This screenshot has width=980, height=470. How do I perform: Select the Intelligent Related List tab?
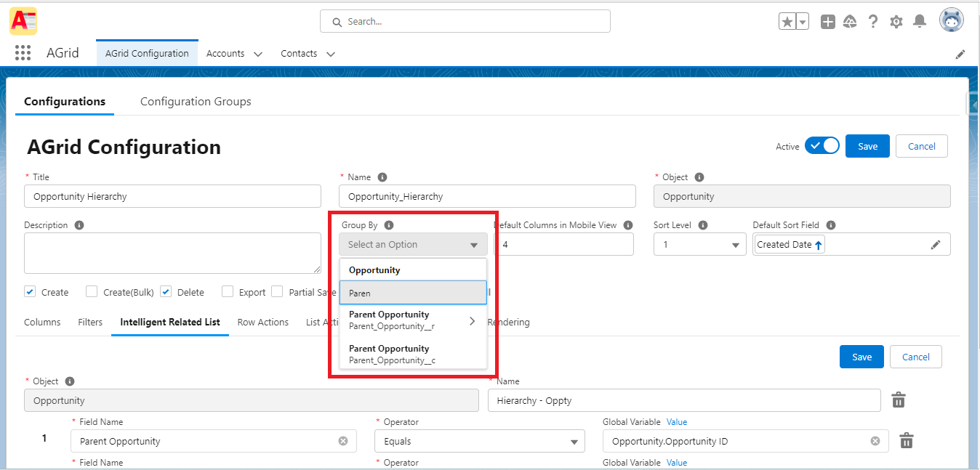pyautogui.click(x=170, y=322)
